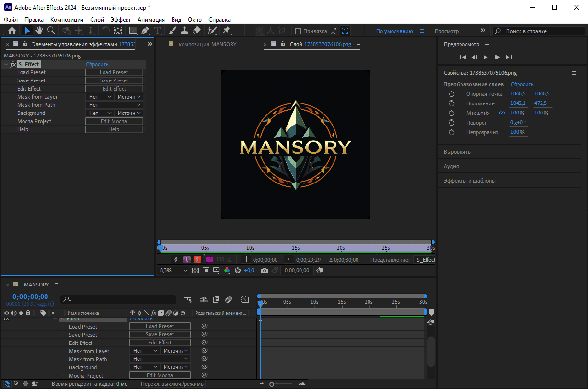This screenshot has height=389, width=588.
Task: Open the Эффект menu
Action: tap(121, 20)
